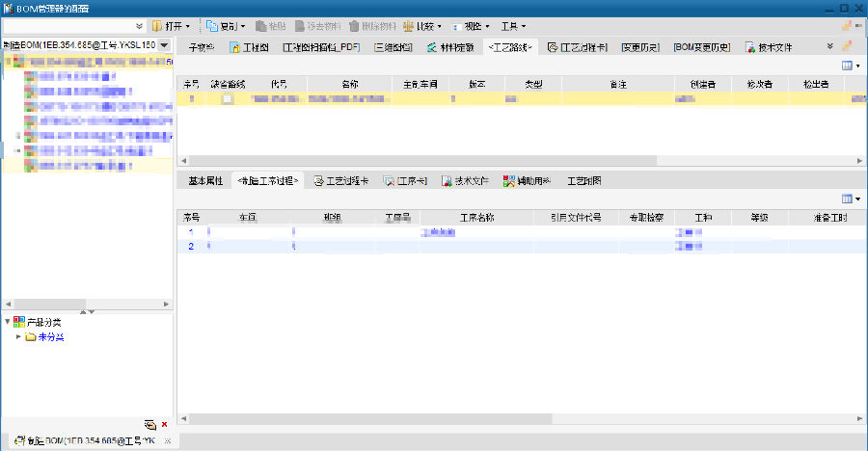Collapse the 产品分类 tree node

7,322
